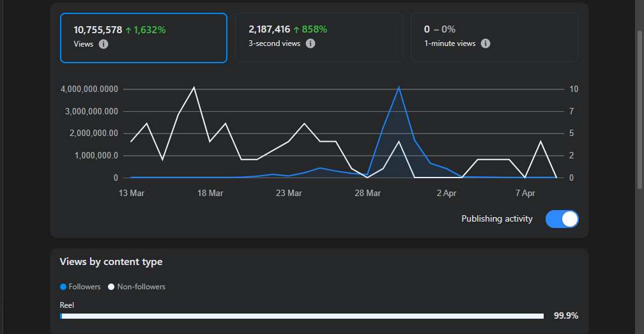This screenshot has width=644, height=334.
Task: Click the 13 Mar date axis label
Action: tap(132, 193)
